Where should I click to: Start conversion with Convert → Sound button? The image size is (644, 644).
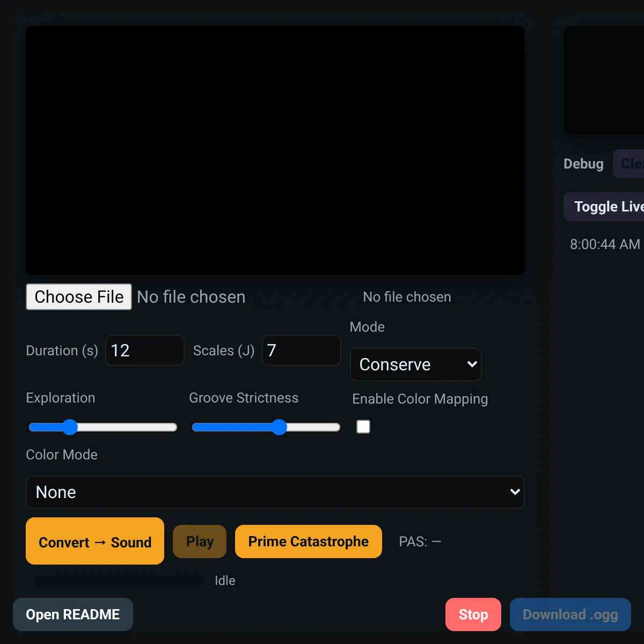95,541
